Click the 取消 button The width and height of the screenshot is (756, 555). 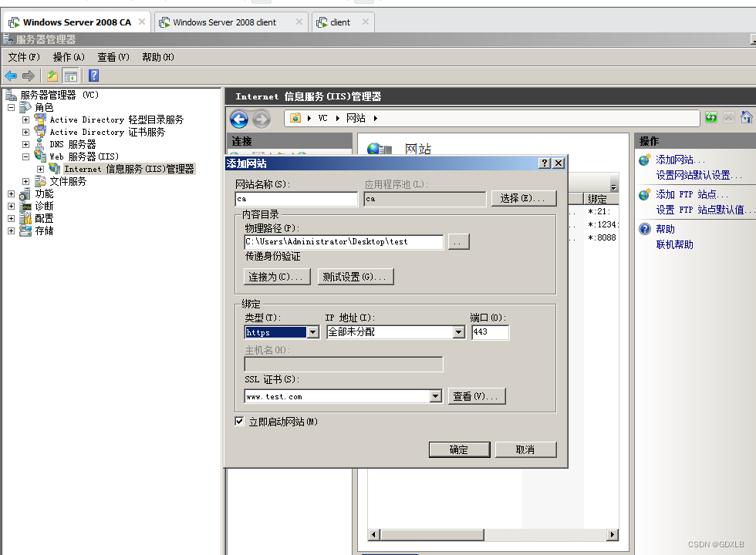point(525,449)
